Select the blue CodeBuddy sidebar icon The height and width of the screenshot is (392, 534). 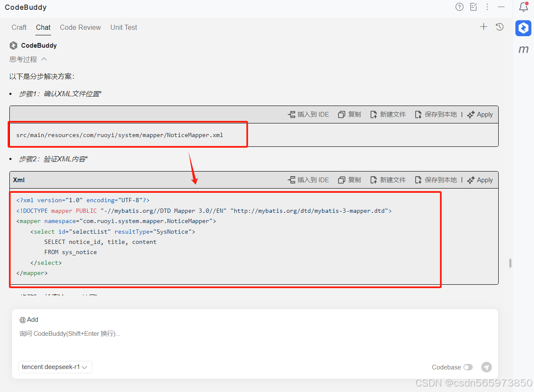click(x=523, y=28)
